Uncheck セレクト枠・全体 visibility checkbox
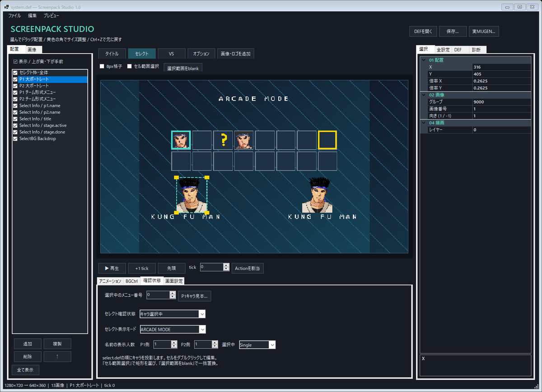This screenshot has height=392, width=542. (15, 72)
